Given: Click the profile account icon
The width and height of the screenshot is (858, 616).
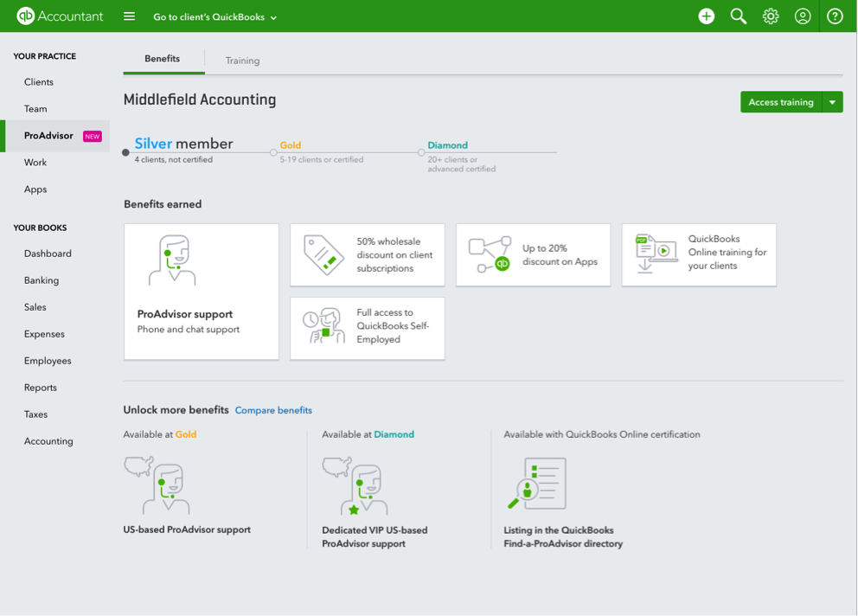Looking at the screenshot, I should click(803, 16).
